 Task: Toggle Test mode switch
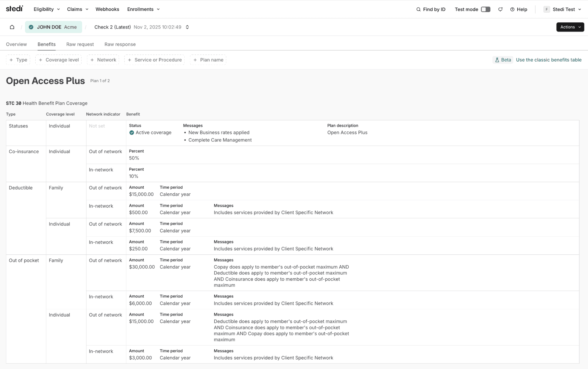[x=486, y=9]
